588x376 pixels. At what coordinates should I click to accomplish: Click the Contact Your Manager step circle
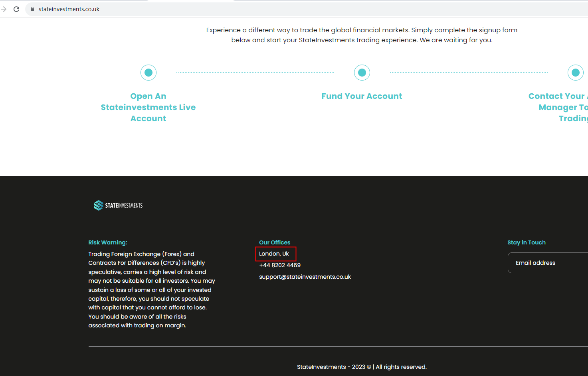[x=576, y=73]
